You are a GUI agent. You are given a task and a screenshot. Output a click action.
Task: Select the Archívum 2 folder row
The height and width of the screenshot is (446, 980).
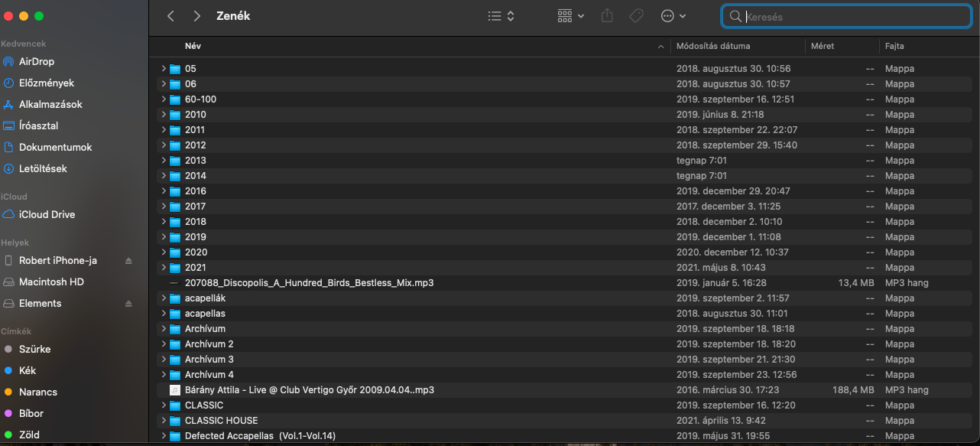click(x=564, y=344)
